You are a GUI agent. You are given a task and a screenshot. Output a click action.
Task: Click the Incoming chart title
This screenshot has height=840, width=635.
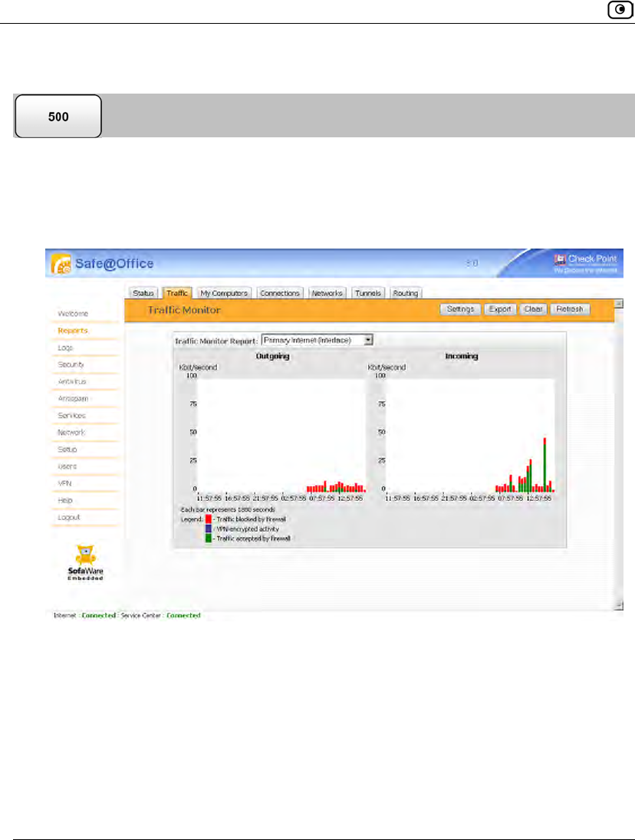462,356
